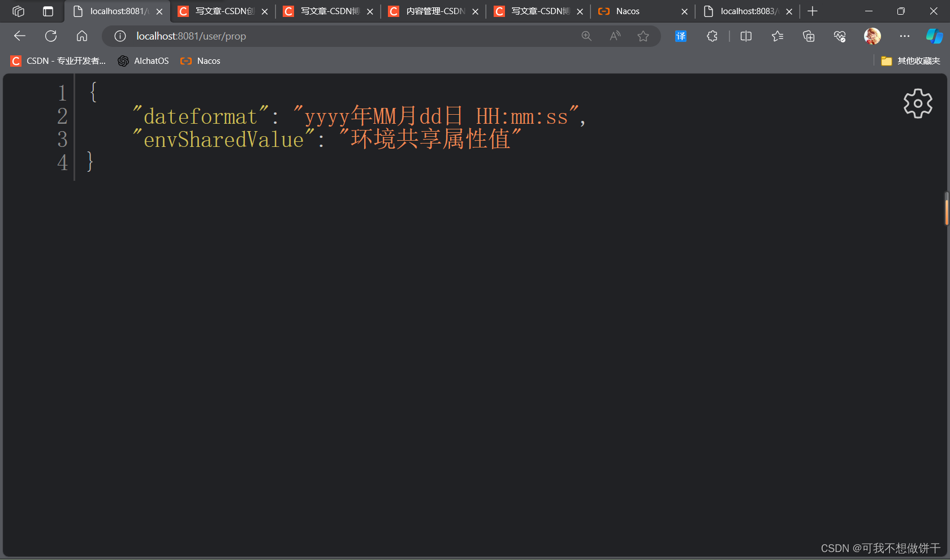This screenshot has height=560, width=950.
Task: Activate the Read aloud icon
Action: pos(615,36)
